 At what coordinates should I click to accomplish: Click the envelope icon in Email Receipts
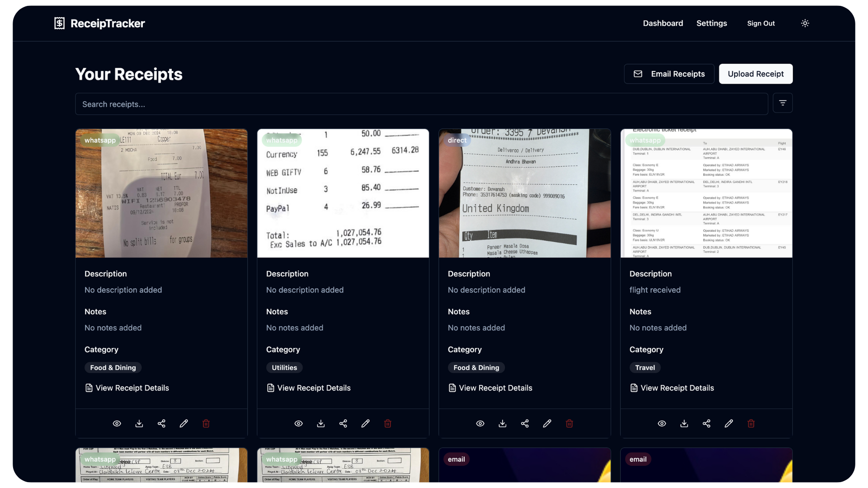[x=638, y=74]
